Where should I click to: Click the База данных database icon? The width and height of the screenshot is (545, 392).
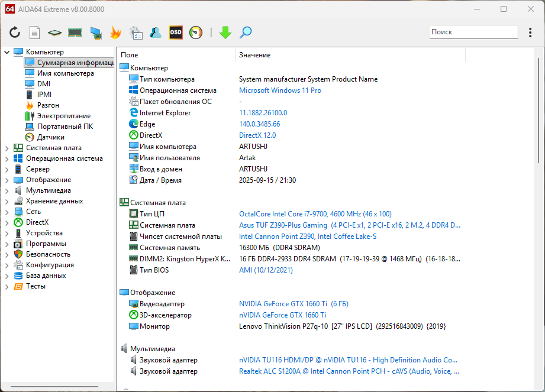tap(18, 276)
